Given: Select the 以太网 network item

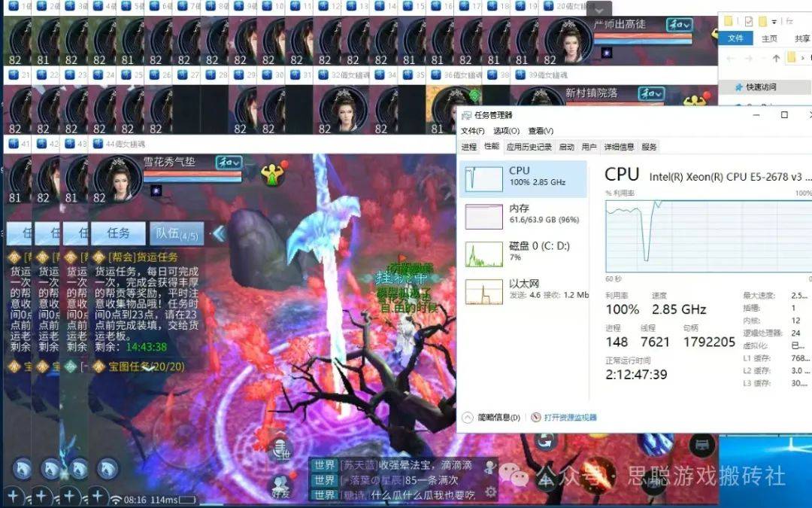Looking at the screenshot, I should click(x=523, y=291).
